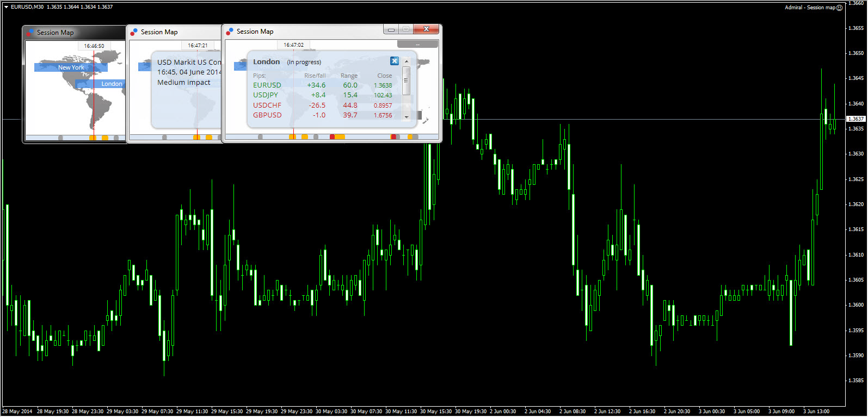Click leftmost gray marker in left Session Map

pos(60,138)
